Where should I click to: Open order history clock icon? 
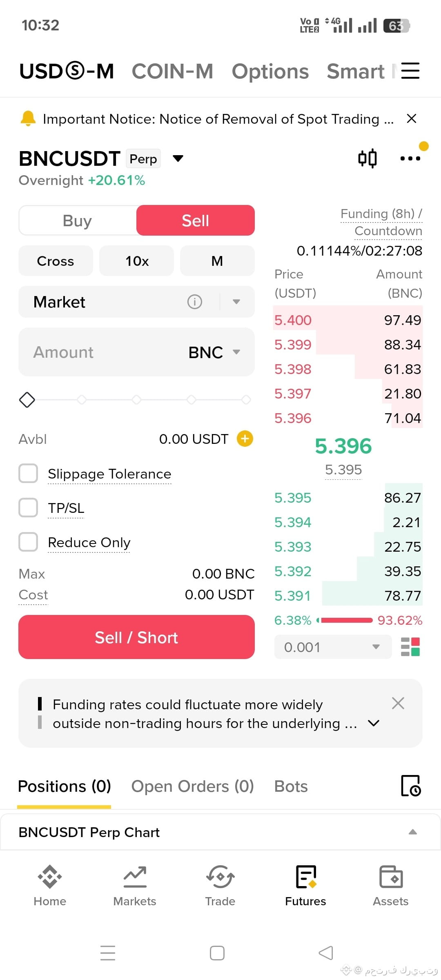(x=411, y=786)
